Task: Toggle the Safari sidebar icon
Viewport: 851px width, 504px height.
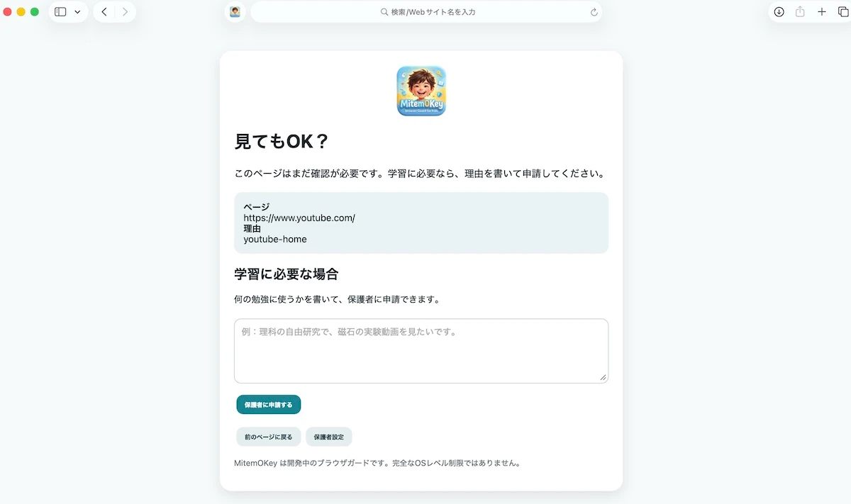Action: [60, 12]
